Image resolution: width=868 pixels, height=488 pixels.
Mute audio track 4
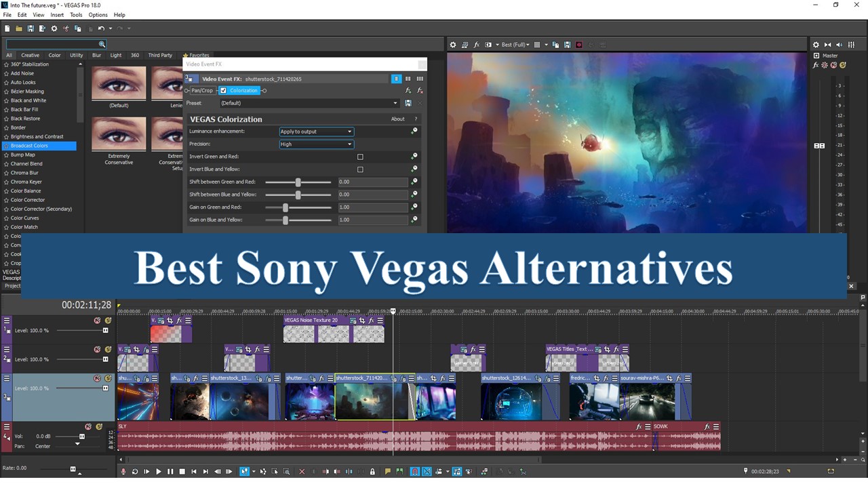click(88, 426)
